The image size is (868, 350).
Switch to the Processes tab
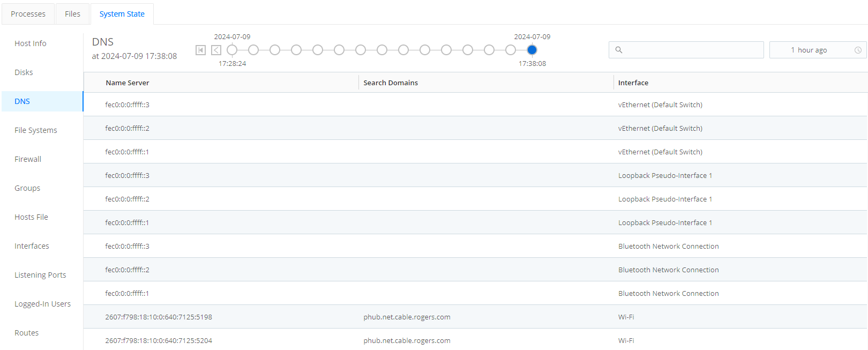[x=28, y=14]
